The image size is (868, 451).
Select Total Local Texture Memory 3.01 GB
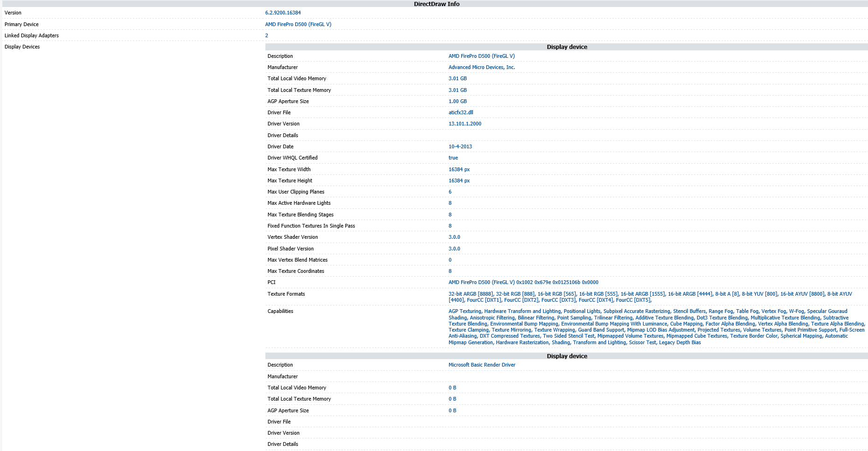pos(458,90)
